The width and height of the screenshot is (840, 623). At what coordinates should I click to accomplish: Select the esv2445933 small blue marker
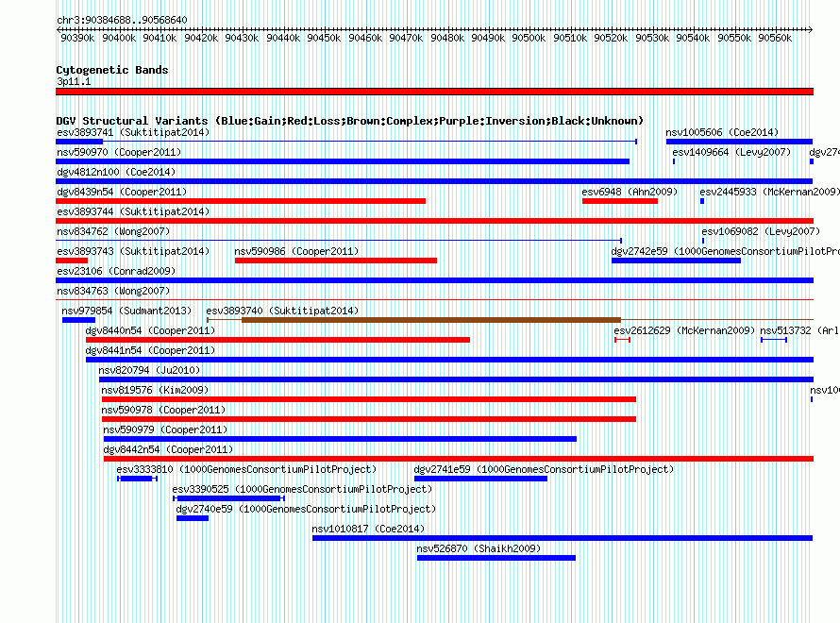point(702,201)
